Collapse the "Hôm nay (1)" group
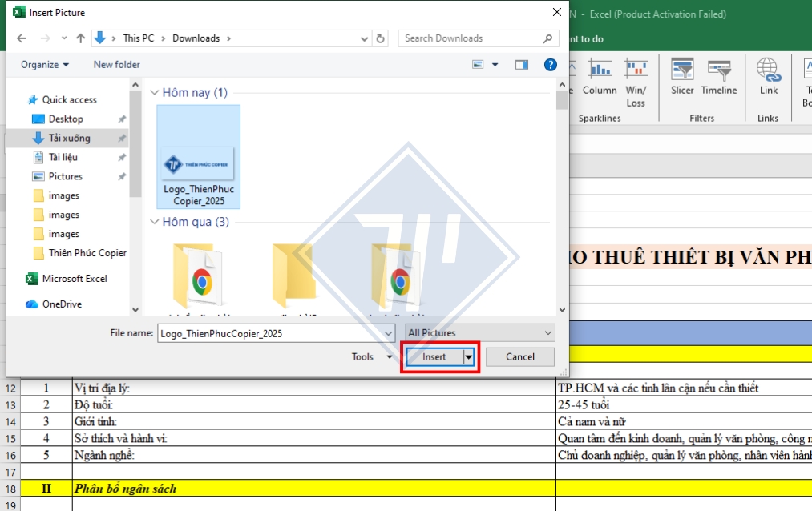This screenshot has height=511, width=812. 154,92
